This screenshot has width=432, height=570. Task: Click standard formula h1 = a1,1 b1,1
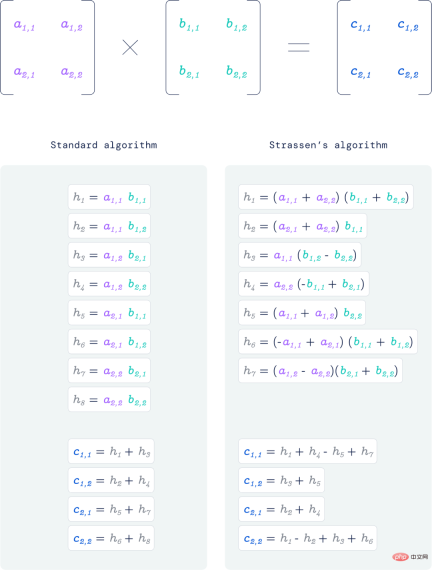click(x=109, y=197)
